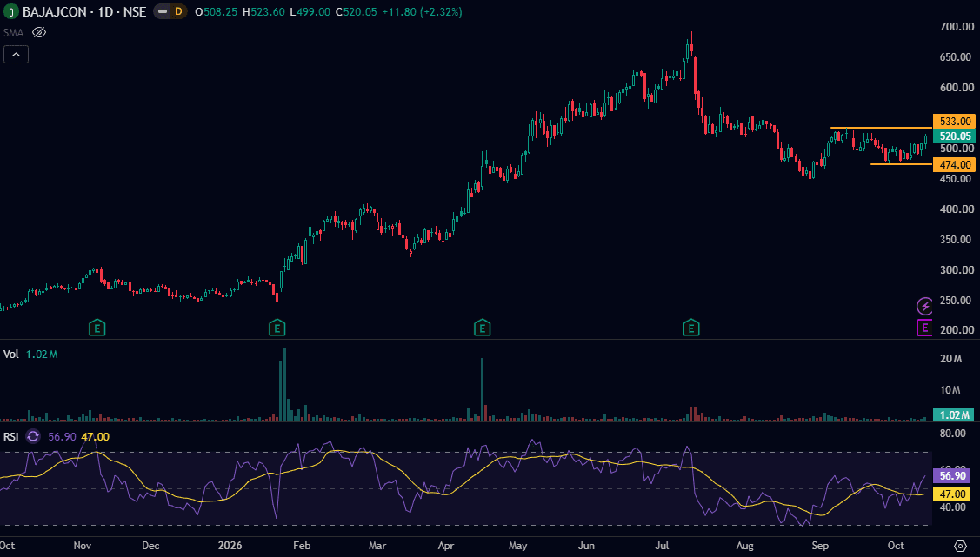Collapse the indicator legend with the chevron button

(16, 55)
